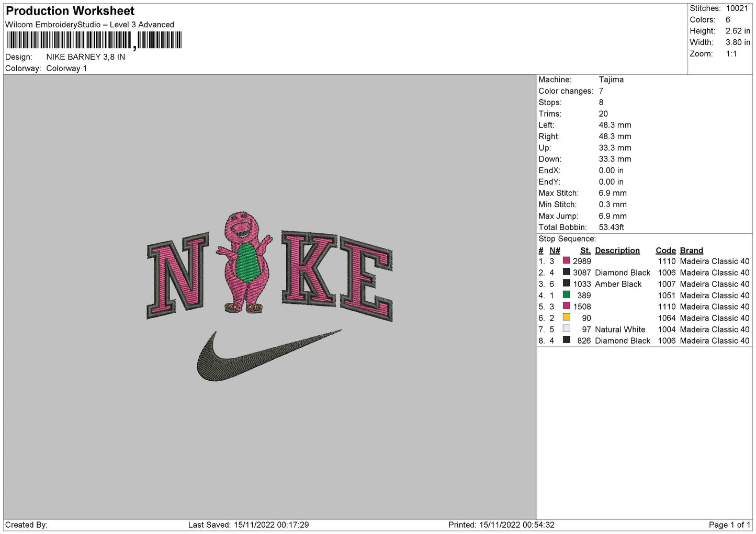
Task: Select the black swatch beside Diamond Black 3087
Action: (x=566, y=272)
